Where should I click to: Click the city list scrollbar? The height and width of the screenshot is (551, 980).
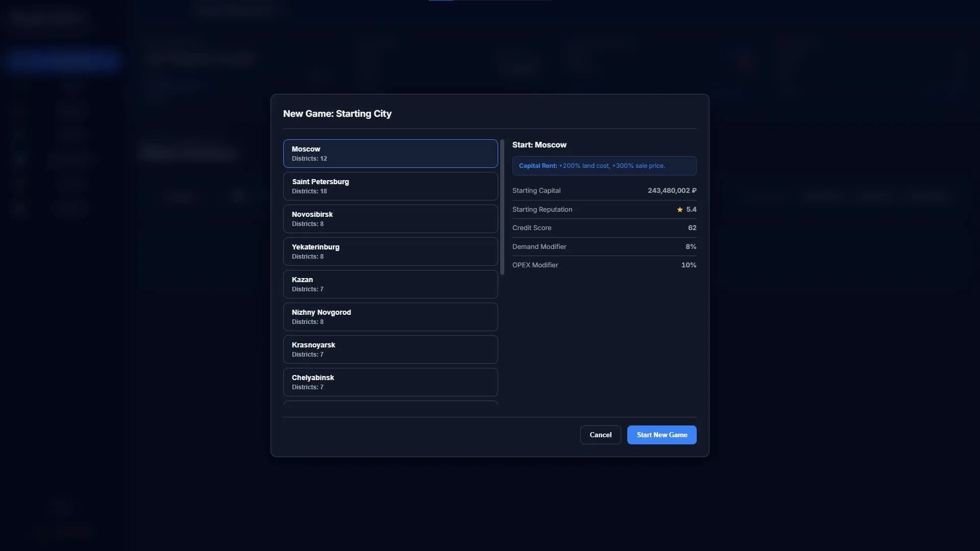(502, 207)
